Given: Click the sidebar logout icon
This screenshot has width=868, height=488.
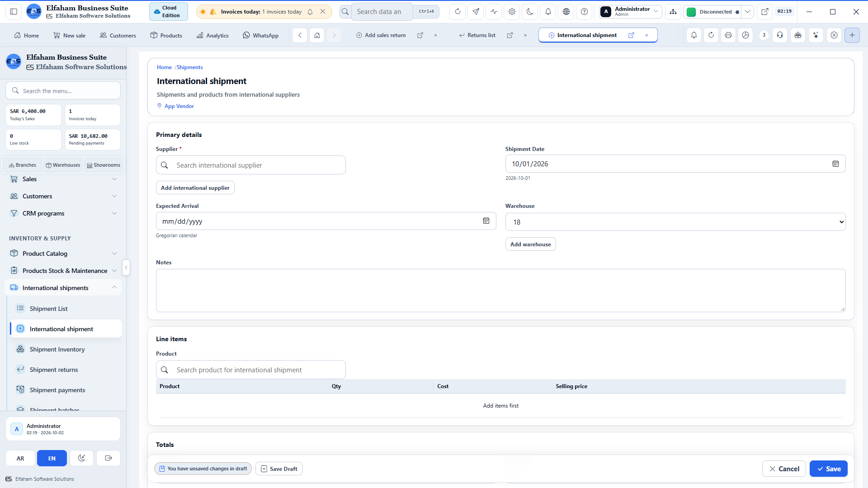Looking at the screenshot, I should click(x=108, y=459).
